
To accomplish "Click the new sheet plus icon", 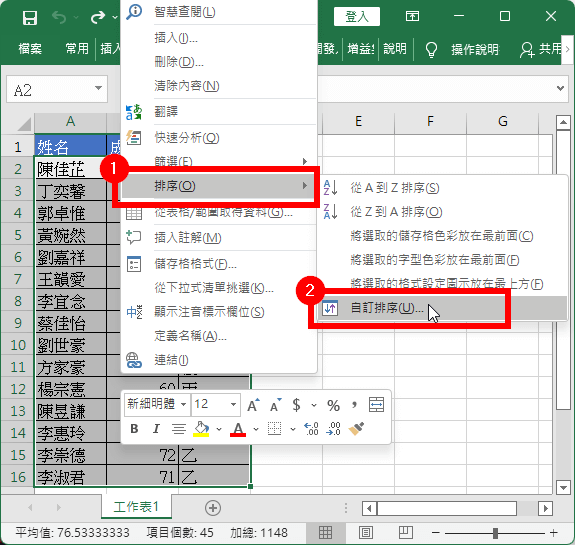I will click(213, 508).
